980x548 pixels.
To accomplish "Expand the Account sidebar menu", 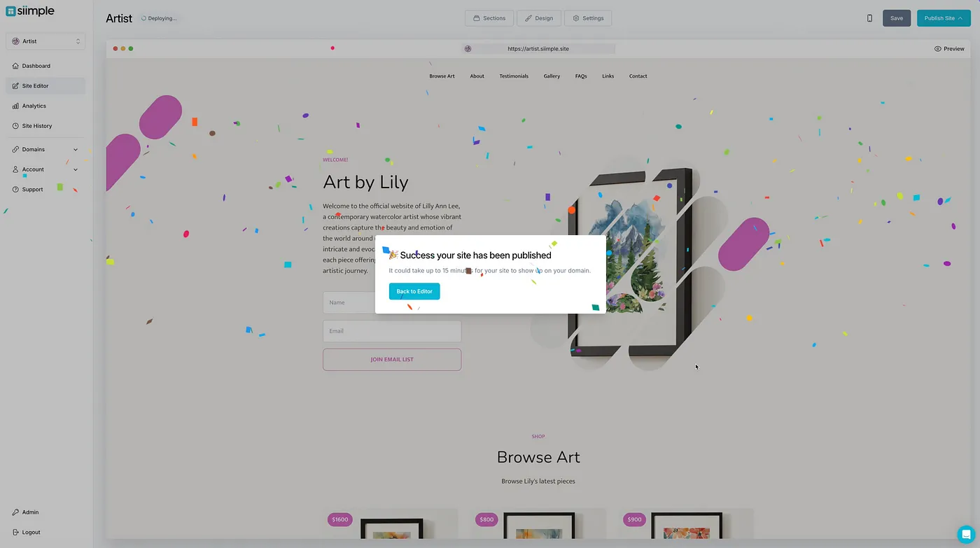I will tap(45, 169).
